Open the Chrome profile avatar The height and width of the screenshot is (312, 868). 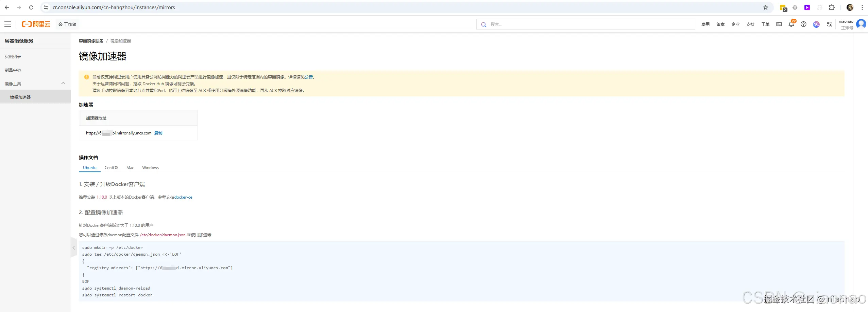850,7
